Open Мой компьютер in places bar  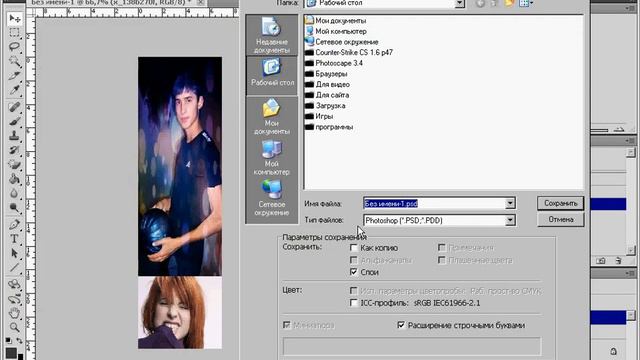271,158
